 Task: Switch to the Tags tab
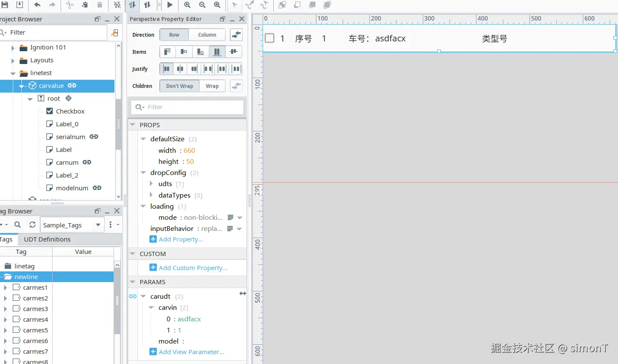coord(6,239)
